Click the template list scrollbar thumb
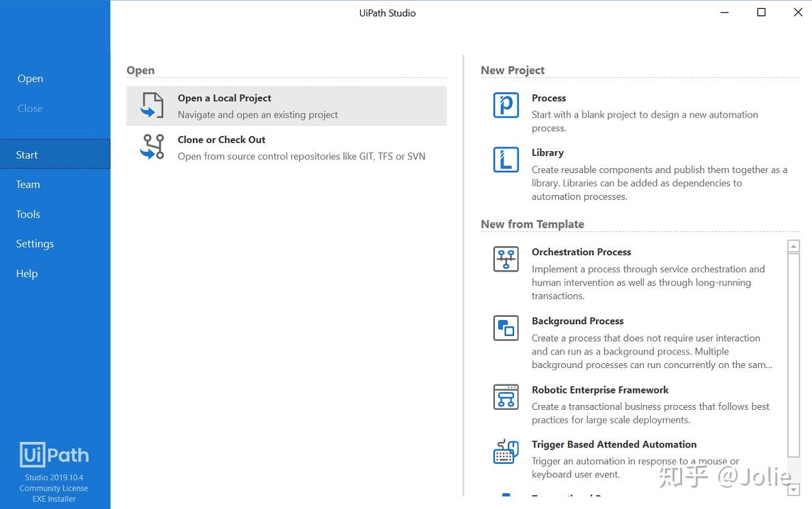This screenshot has height=509, width=812. 794,354
